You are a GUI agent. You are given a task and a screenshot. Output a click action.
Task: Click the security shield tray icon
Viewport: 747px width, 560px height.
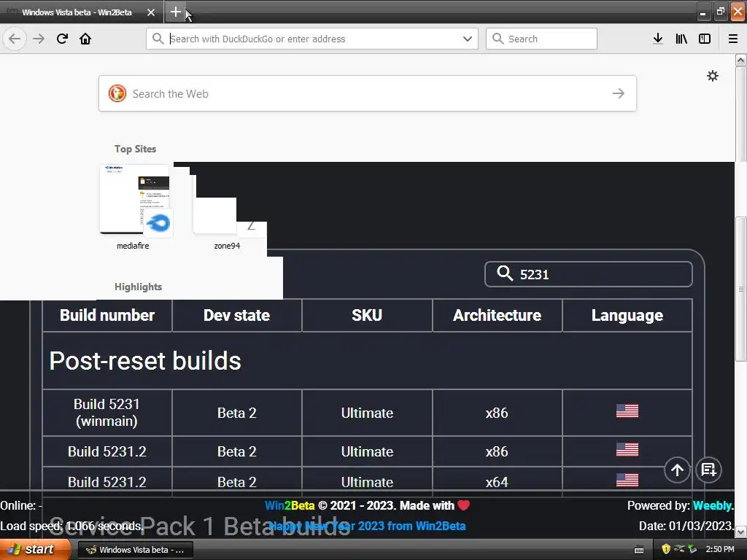[x=666, y=549]
